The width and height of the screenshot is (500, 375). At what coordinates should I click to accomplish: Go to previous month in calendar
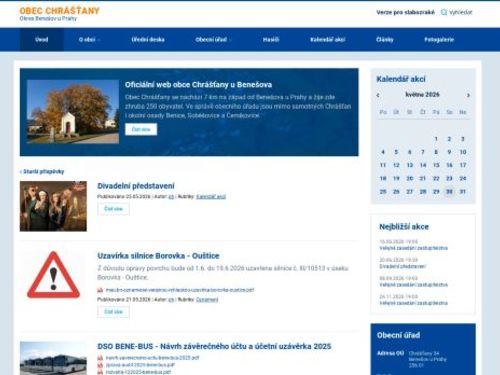(x=378, y=95)
